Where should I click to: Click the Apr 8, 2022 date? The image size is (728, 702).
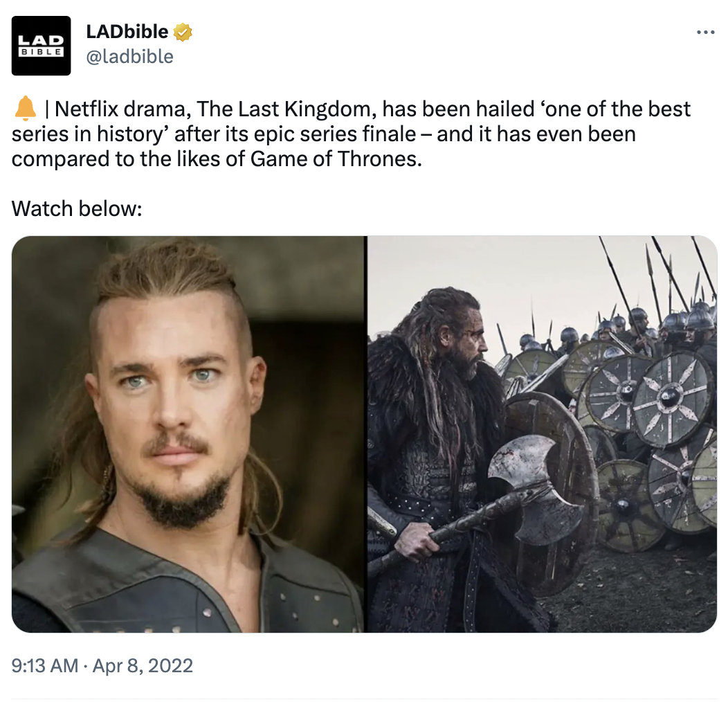(143, 666)
